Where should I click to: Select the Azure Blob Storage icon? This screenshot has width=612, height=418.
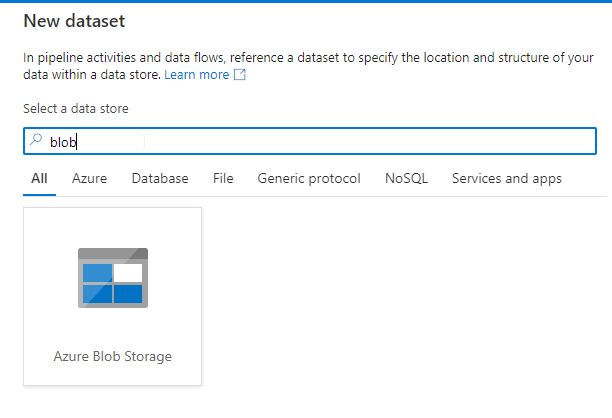(113, 278)
